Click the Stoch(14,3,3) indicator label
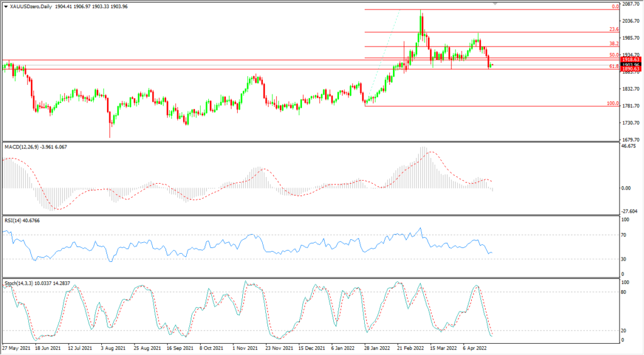Screen dimensions: 644x355 pos(18,283)
